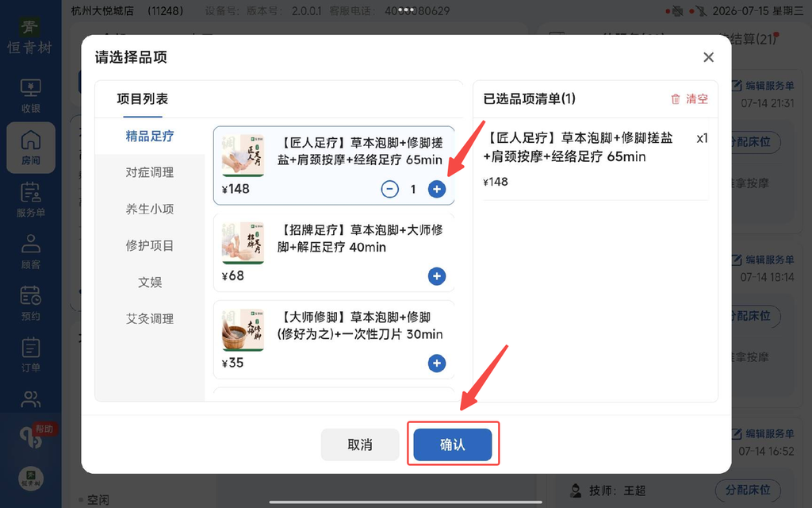
Task: Click 编辑服务单 for the 07-14 16:52 order
Action: coord(763,434)
